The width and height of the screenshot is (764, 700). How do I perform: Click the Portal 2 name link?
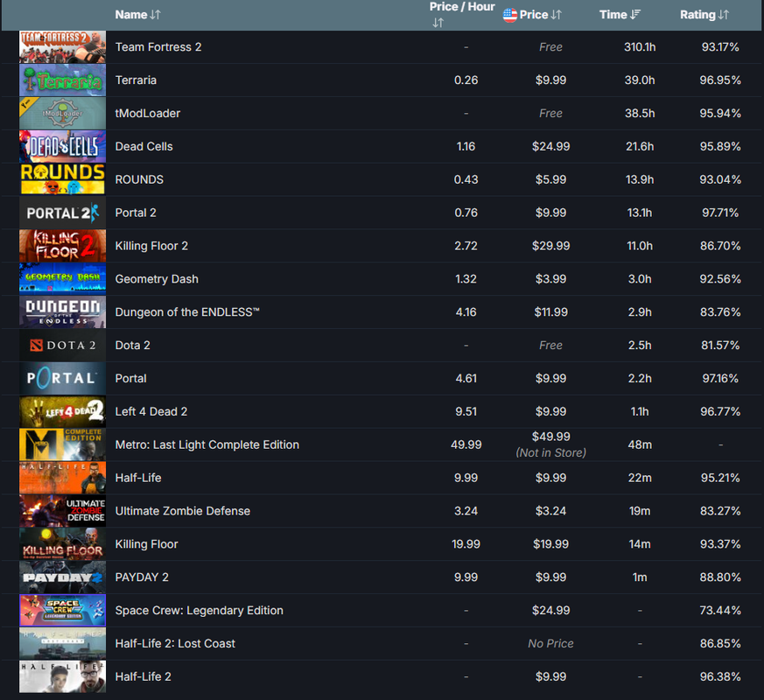pos(136,213)
